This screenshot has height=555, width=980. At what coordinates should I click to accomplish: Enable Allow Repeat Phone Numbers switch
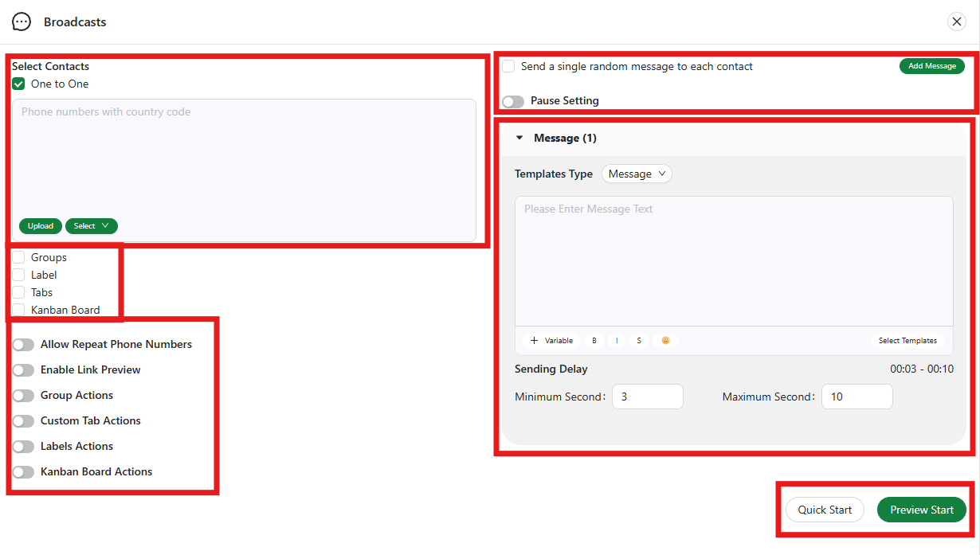click(24, 345)
